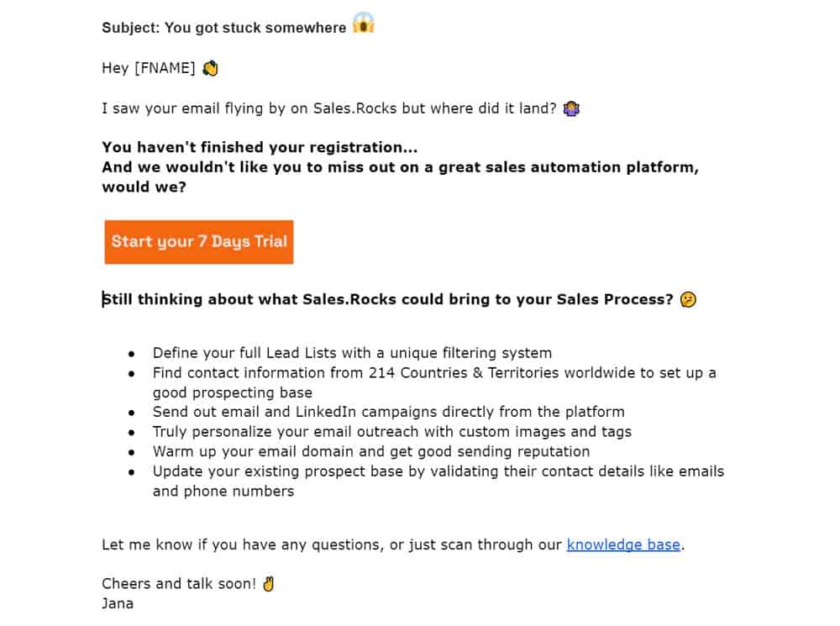Viewport: 840px width, 626px height.
Task: Click the LinkedIn campaigns bullet item
Action: [x=388, y=412]
